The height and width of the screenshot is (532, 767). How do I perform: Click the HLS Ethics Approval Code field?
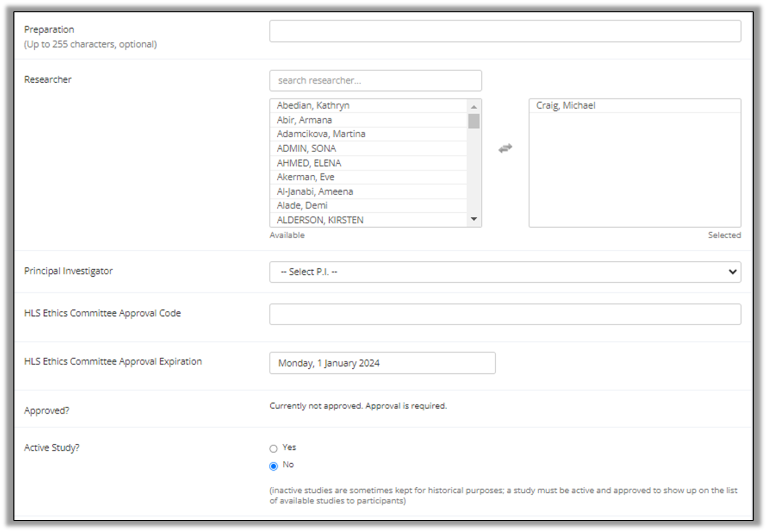pyautogui.click(x=505, y=314)
